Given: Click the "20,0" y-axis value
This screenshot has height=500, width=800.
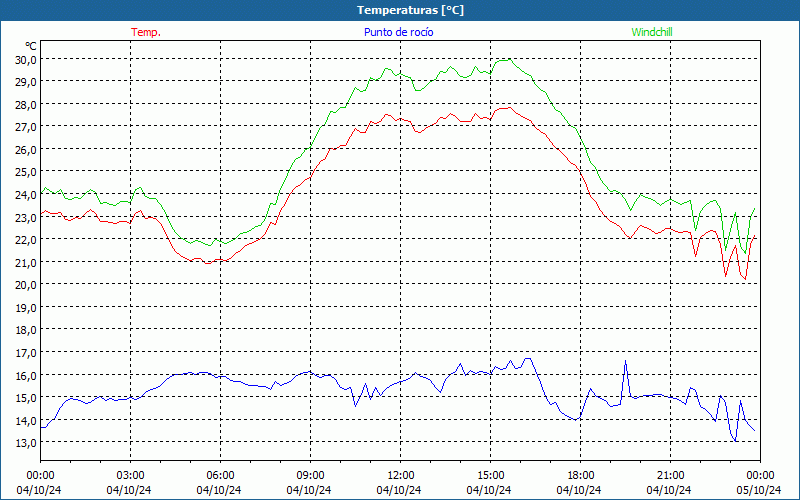Looking at the screenshot, I should (x=26, y=285).
